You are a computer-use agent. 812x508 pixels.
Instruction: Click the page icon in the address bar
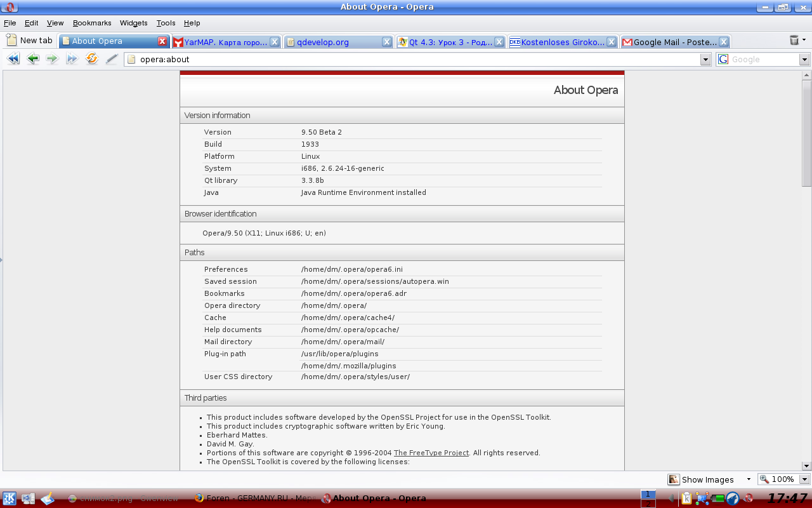pyautogui.click(x=132, y=59)
